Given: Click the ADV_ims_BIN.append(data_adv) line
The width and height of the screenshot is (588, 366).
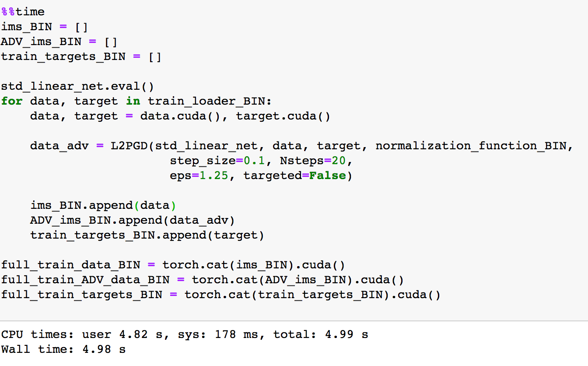Looking at the screenshot, I should coord(133,220).
